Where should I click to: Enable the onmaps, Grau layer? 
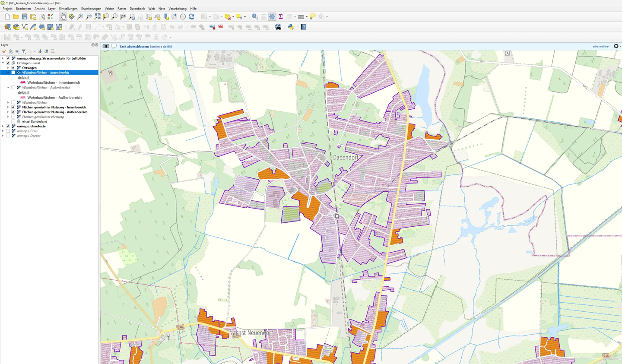[8, 131]
